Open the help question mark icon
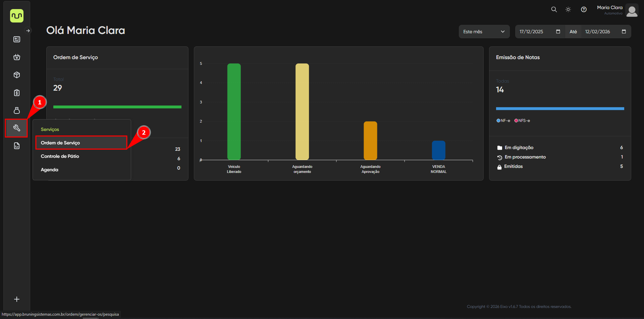 [x=584, y=9]
